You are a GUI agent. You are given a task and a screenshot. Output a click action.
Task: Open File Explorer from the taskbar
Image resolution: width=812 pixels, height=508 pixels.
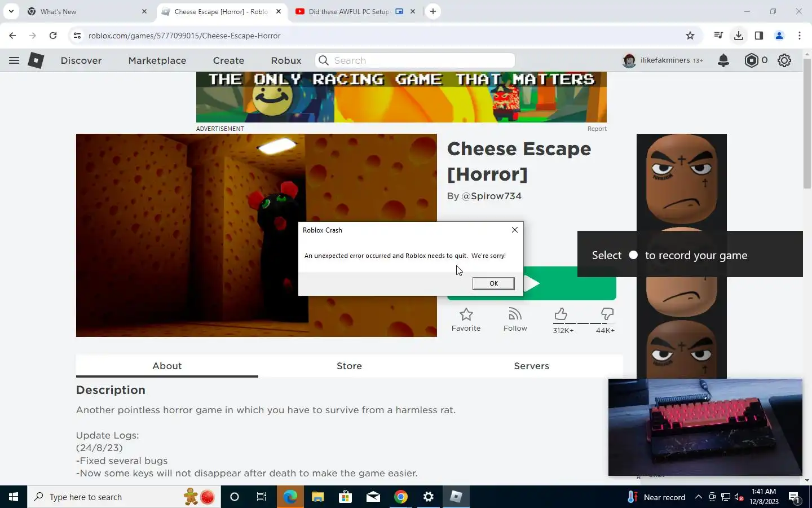318,497
